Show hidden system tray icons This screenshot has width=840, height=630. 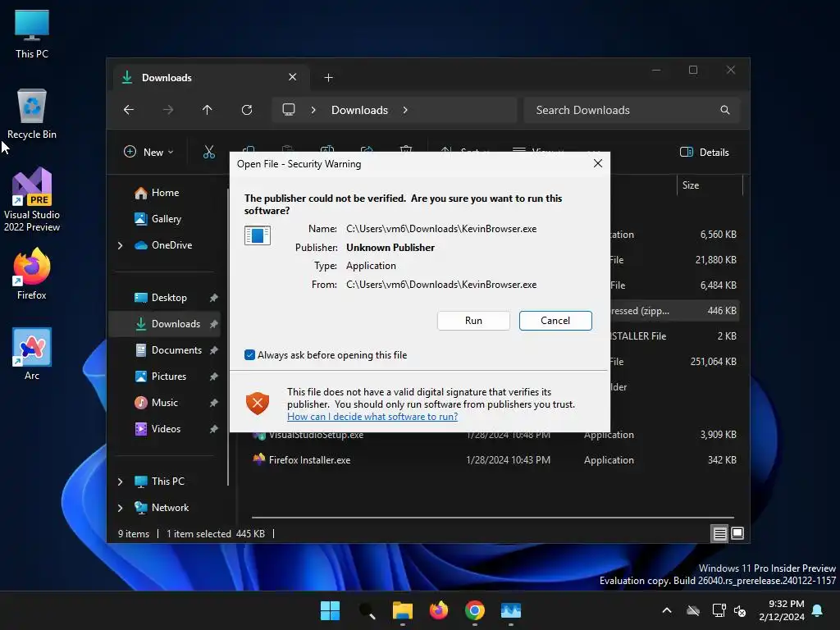667,610
